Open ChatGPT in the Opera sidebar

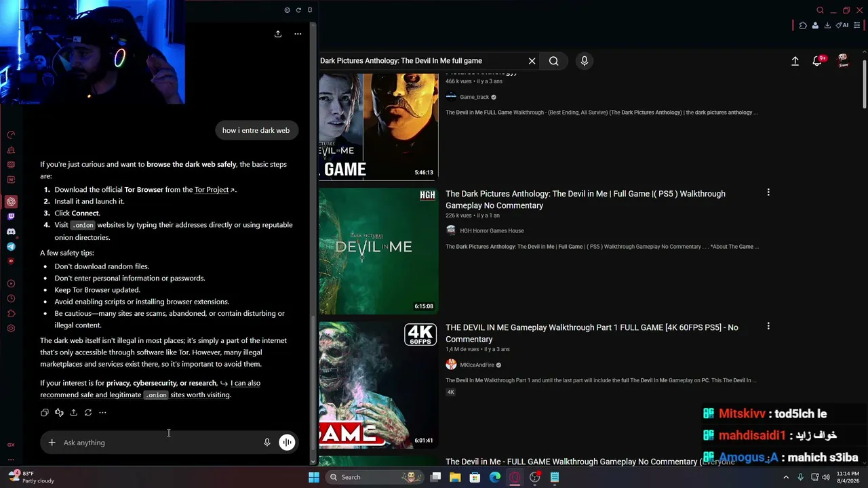(11, 201)
